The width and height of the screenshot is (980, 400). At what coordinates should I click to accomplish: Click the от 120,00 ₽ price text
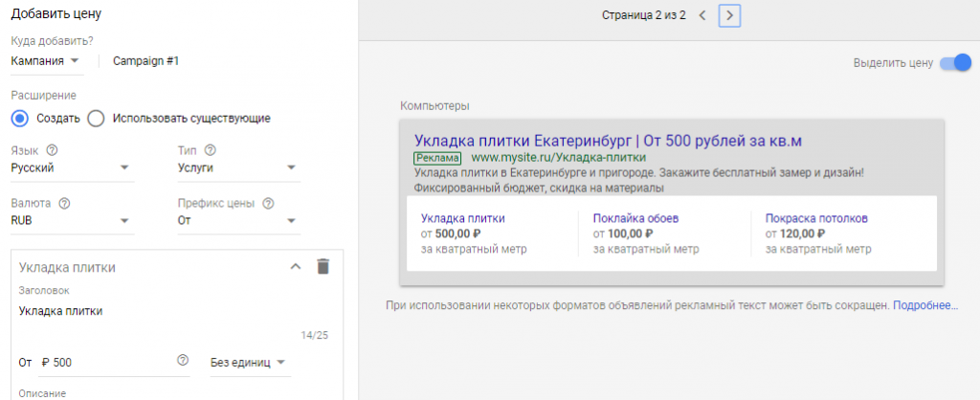(795, 234)
